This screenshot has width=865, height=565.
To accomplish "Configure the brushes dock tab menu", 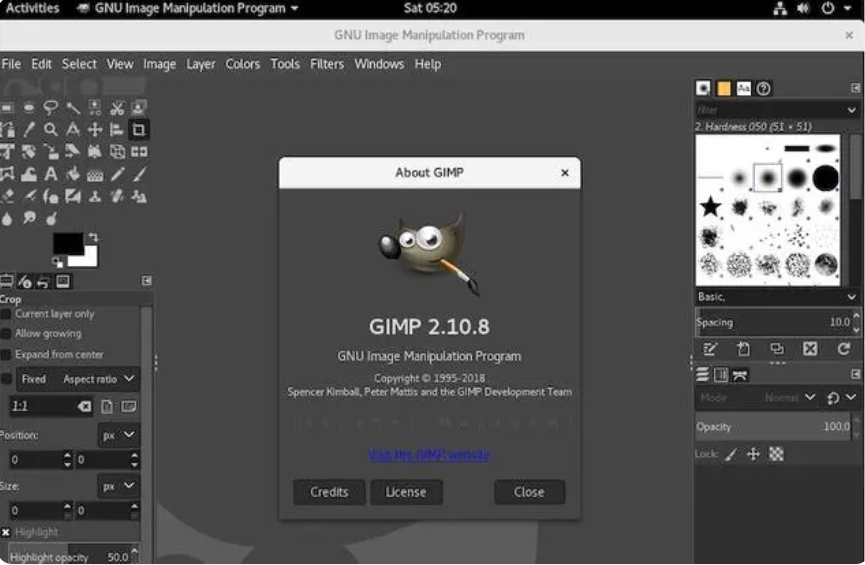I will tap(855, 88).
